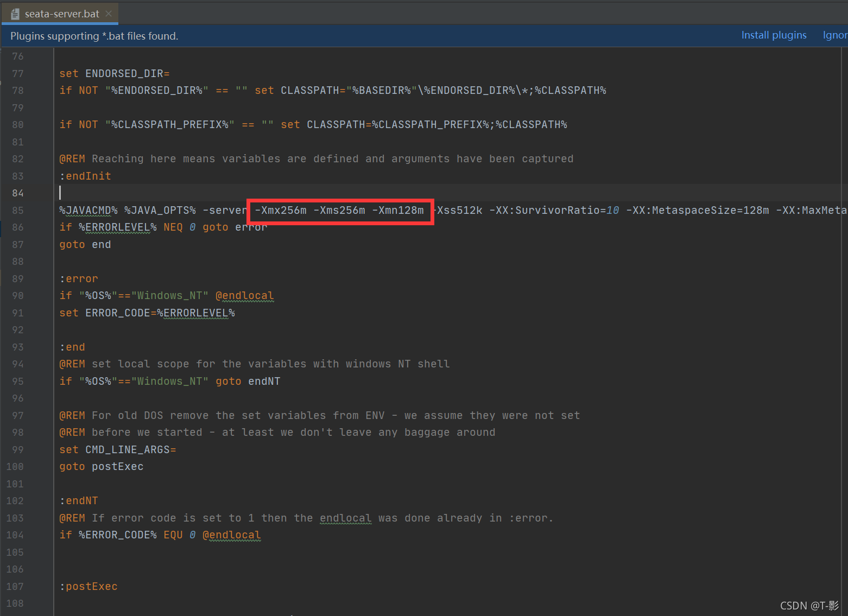Click line number 100 in the gutter
The width and height of the screenshot is (848, 616).
pyautogui.click(x=15, y=467)
